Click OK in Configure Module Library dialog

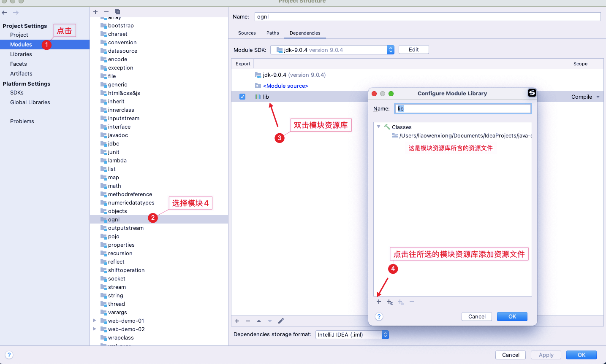click(512, 316)
